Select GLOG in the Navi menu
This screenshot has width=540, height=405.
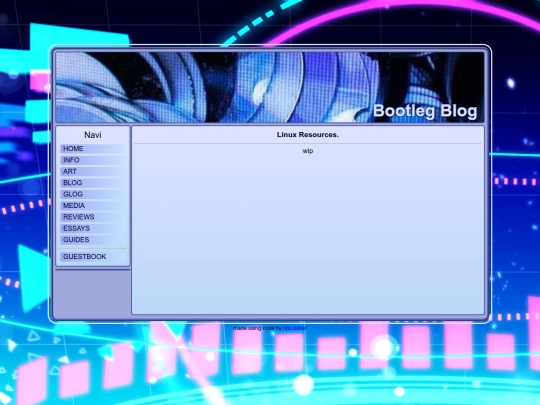93,194
